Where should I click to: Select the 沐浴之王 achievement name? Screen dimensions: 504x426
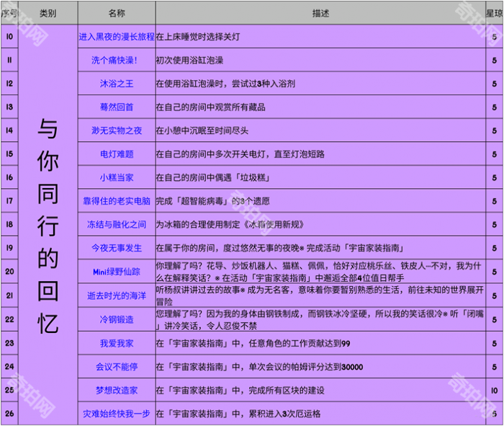tap(116, 84)
